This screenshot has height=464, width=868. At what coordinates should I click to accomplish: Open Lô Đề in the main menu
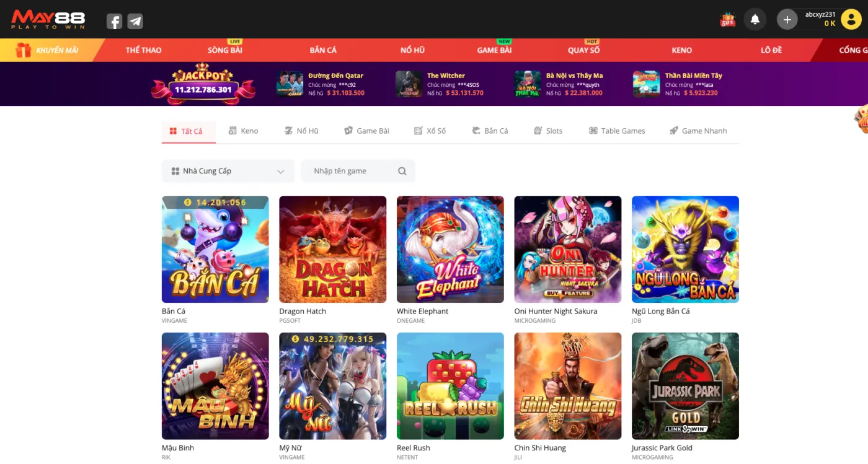(771, 50)
